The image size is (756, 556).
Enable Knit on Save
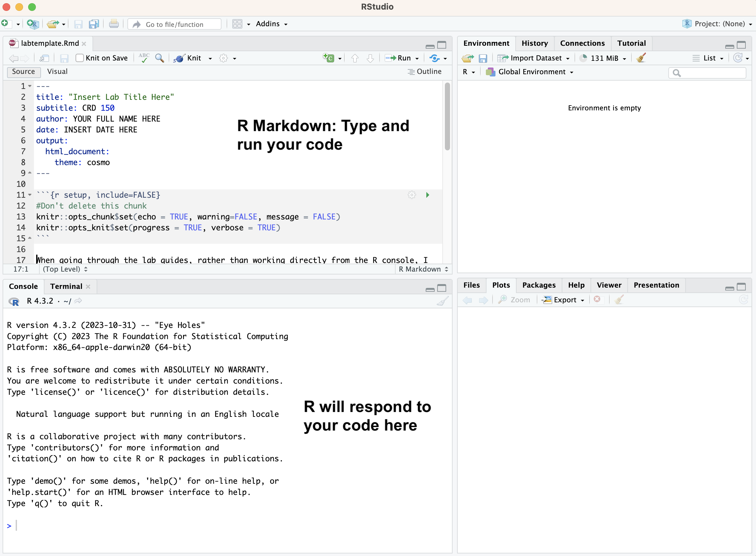(x=79, y=58)
